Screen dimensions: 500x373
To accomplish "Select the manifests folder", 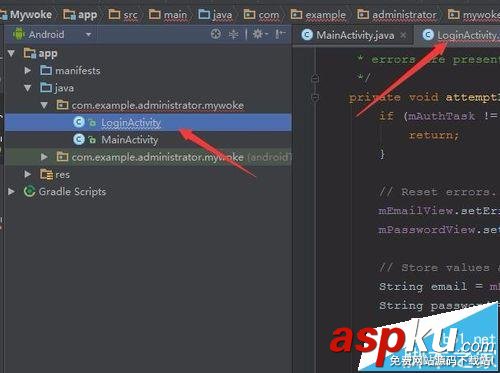I will (78, 71).
